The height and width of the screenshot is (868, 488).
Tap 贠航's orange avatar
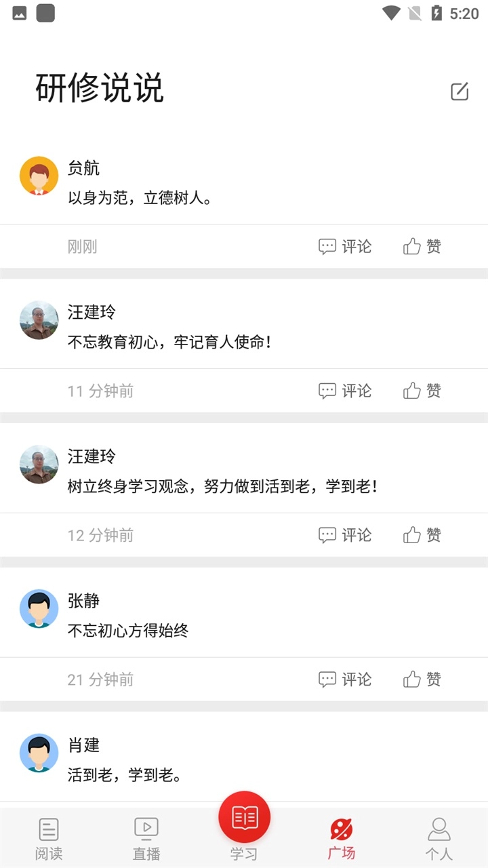pos(39,176)
